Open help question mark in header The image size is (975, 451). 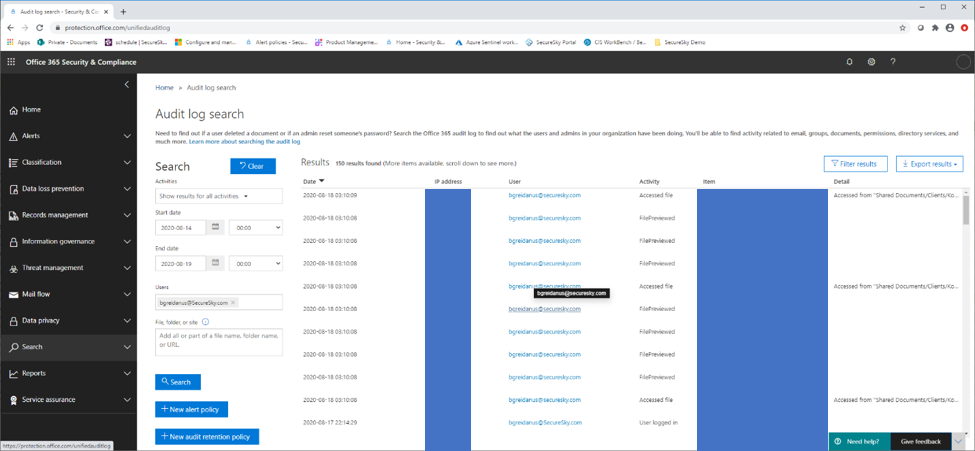(x=893, y=62)
